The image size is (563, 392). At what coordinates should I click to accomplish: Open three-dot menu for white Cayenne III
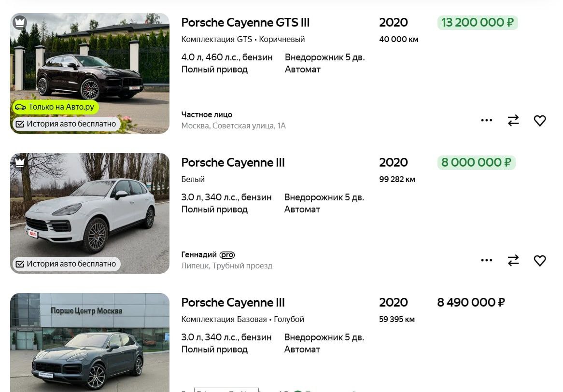(487, 261)
